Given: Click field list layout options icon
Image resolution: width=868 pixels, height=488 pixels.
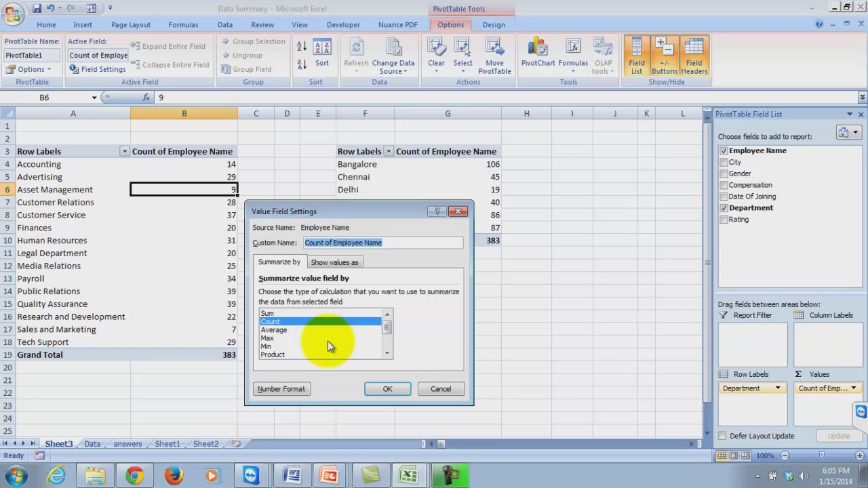Looking at the screenshot, I should (x=848, y=133).
